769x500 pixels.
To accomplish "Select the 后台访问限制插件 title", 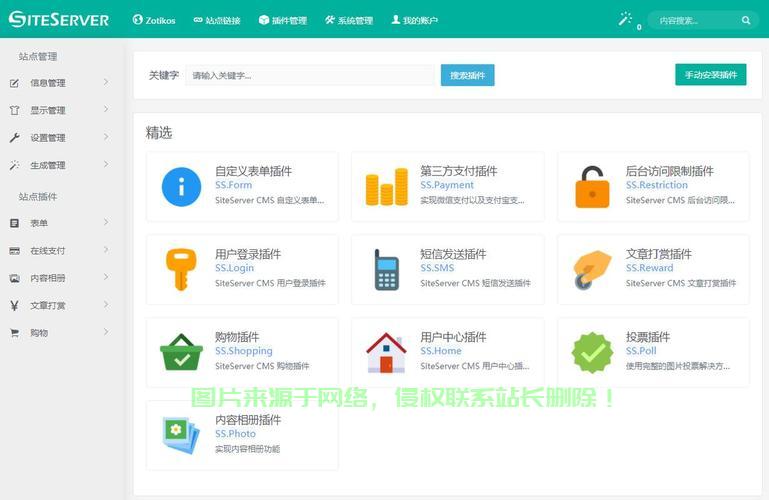I will coord(669,171).
